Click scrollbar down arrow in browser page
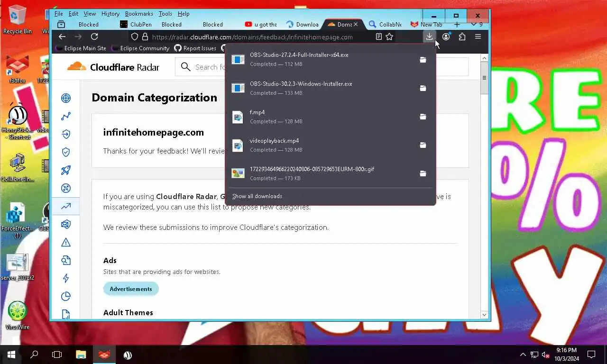Screen dimensions: 607x364 (484, 315)
